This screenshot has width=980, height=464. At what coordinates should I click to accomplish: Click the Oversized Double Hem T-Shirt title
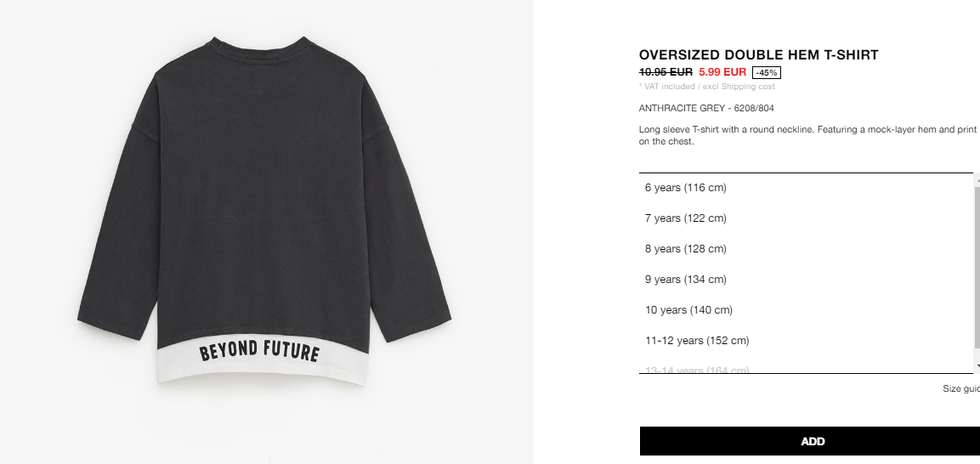pyautogui.click(x=758, y=55)
